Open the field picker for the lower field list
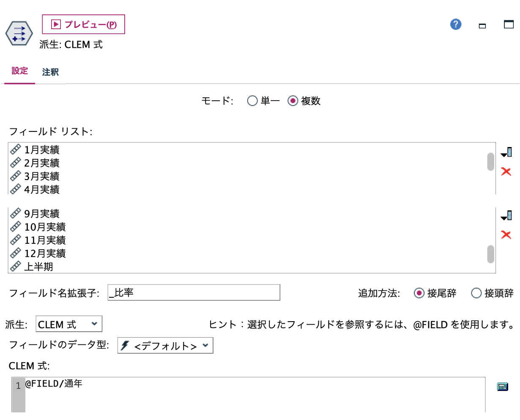 click(506, 215)
